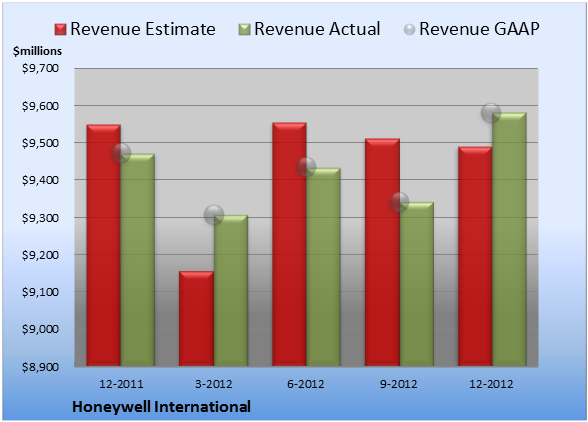Click the "$9,300" axis value

point(40,218)
